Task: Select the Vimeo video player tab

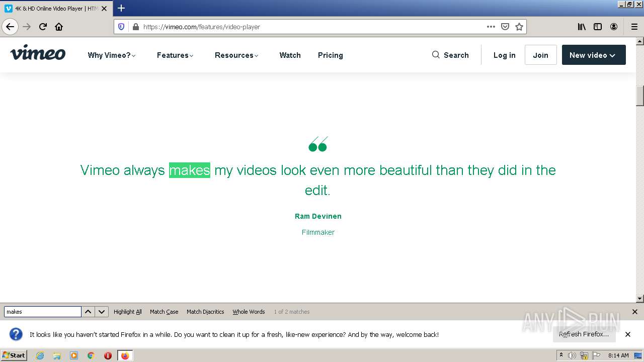Action: [55, 9]
